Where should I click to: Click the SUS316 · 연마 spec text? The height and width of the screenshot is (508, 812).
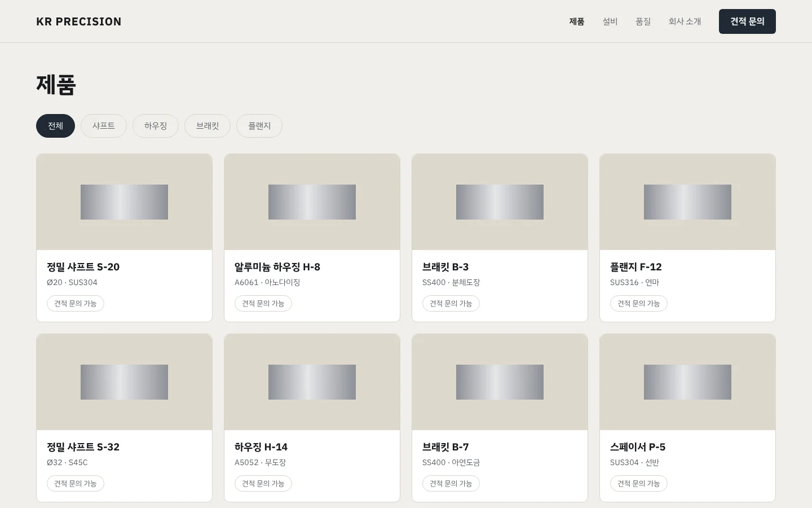[x=635, y=282]
